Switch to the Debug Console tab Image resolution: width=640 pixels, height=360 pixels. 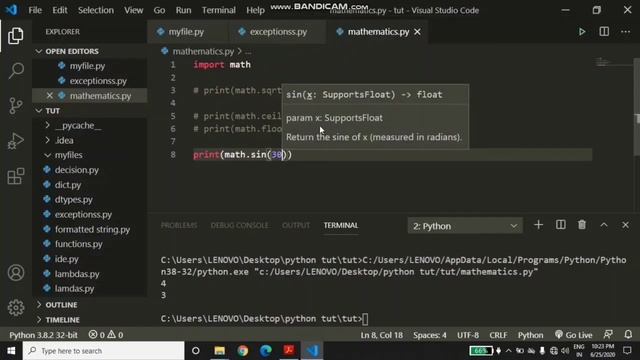(x=240, y=225)
